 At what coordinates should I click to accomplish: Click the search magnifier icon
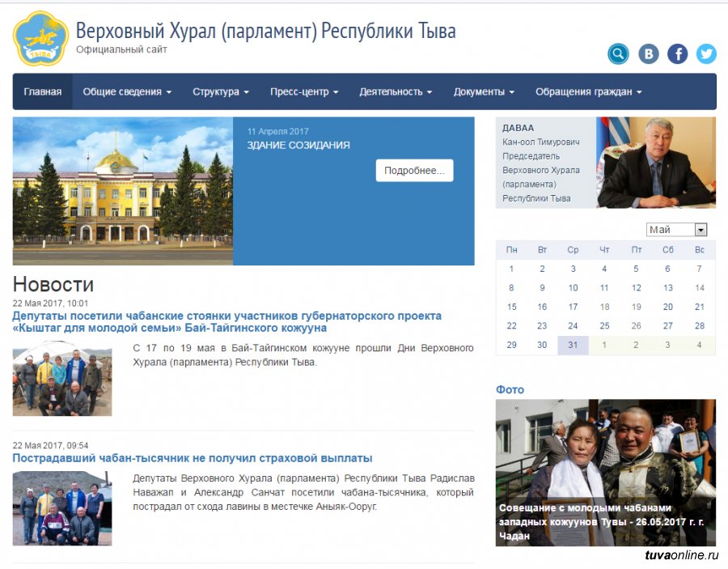pyautogui.click(x=618, y=54)
